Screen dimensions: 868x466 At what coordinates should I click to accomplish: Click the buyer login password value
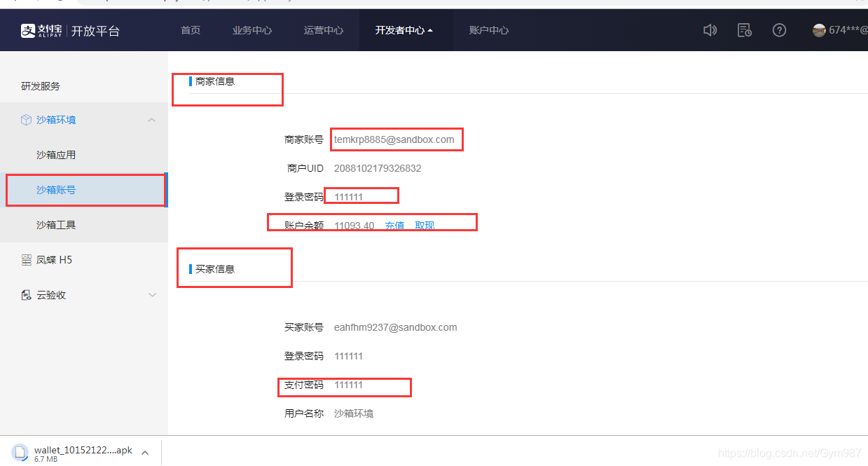pyautogui.click(x=348, y=356)
